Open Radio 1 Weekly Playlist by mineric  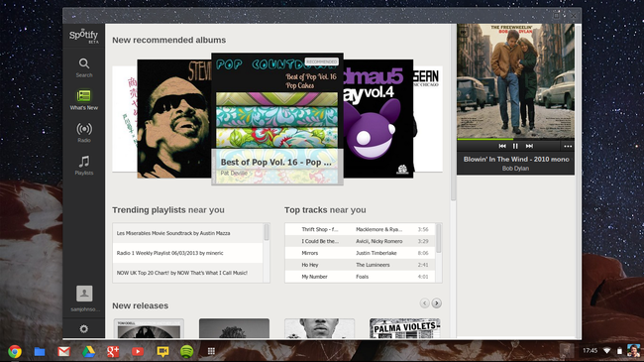(x=187, y=253)
